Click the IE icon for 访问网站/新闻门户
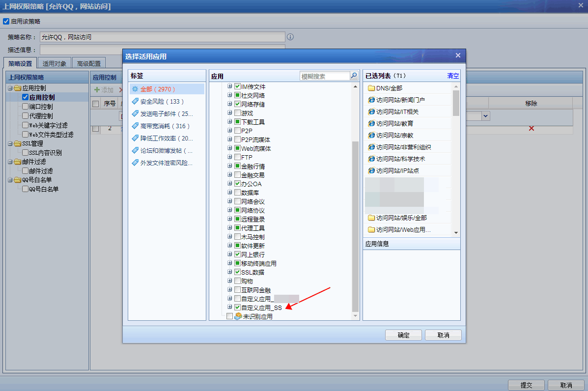 [371, 100]
